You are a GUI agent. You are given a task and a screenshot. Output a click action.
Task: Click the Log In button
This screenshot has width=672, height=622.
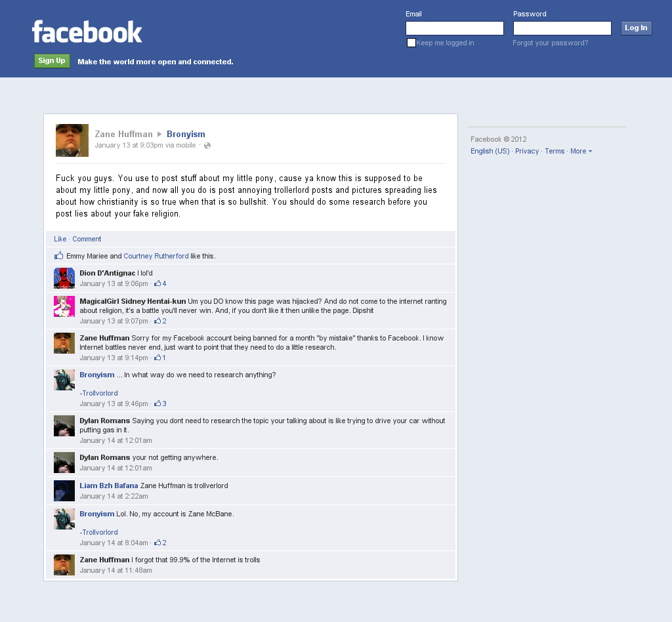[x=636, y=28]
